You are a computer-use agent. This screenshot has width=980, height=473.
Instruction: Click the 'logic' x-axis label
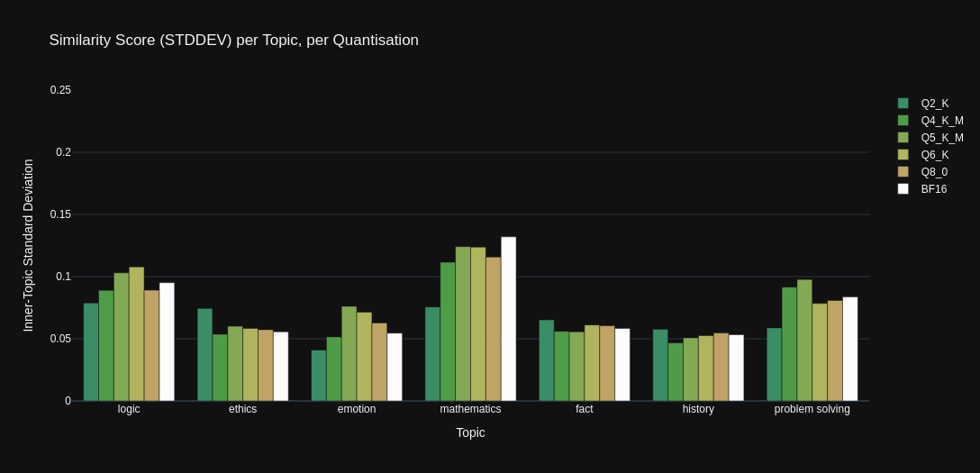129,409
